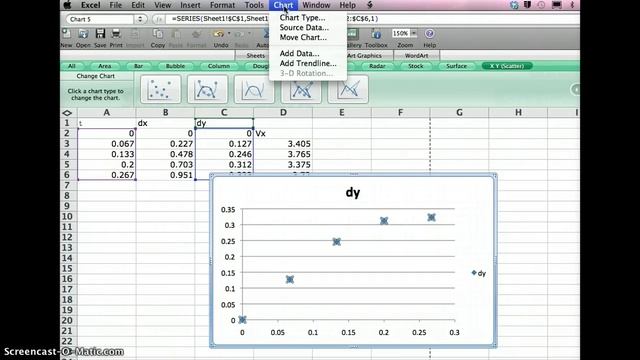Screen dimensions: 640x360
Task: Select the smooth lined scatter chart thumbnail
Action: pos(254,89)
